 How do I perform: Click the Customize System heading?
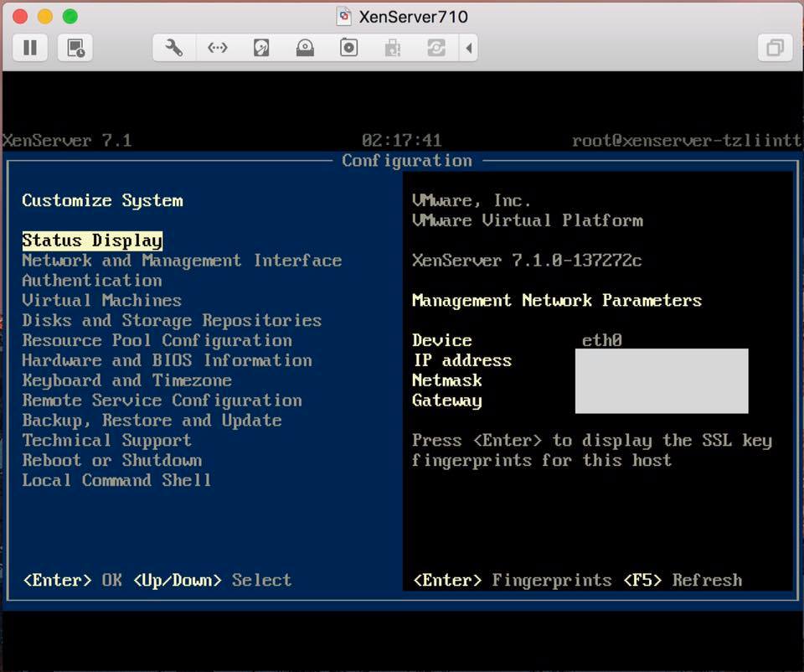click(102, 200)
